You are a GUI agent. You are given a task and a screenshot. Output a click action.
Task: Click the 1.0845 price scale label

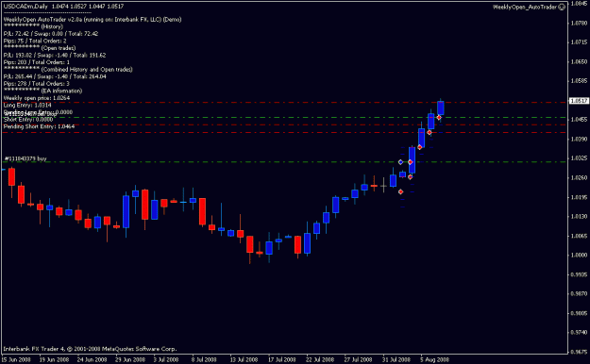click(580, 4)
